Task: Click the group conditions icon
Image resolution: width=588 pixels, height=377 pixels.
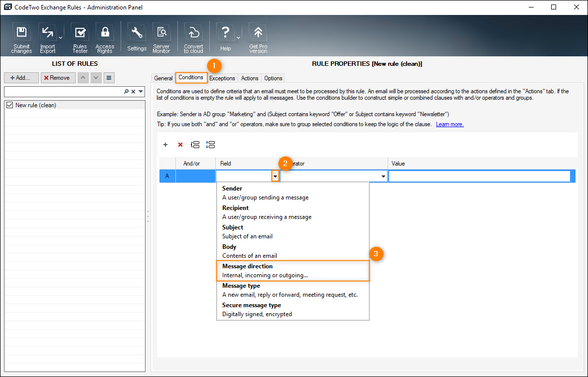Action: coord(195,145)
